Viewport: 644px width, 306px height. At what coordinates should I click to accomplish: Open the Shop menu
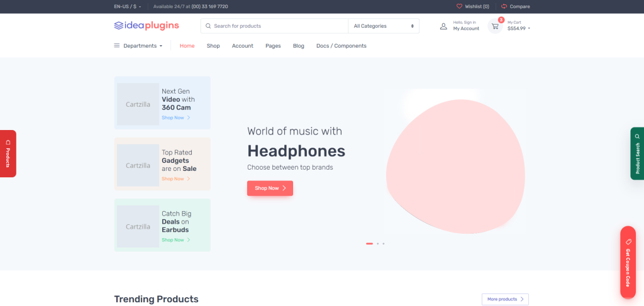[213, 46]
